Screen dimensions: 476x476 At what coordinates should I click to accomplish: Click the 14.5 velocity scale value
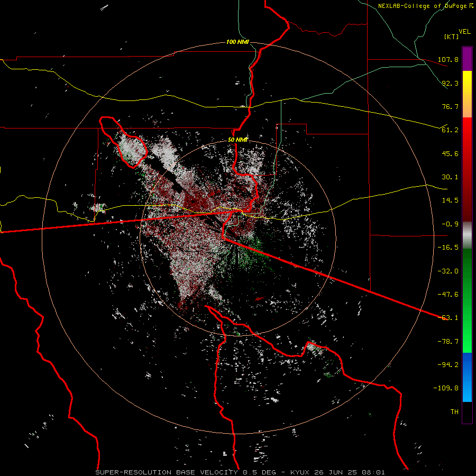(450, 200)
